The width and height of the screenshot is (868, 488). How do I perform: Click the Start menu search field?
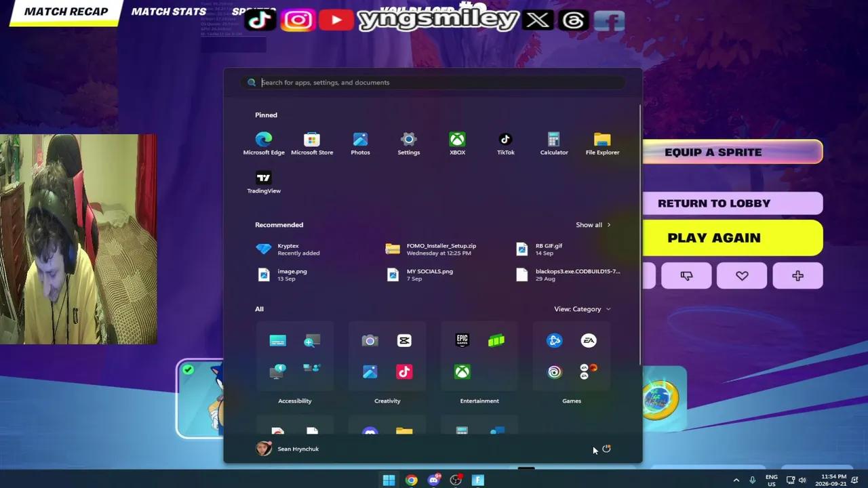433,83
